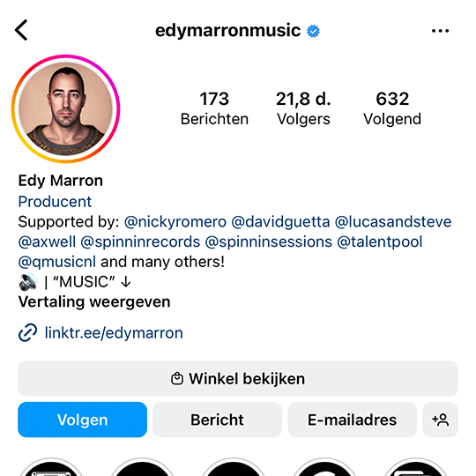Image resolution: width=476 pixels, height=476 pixels.
Task: Open the @davidguetta mention
Action: click(x=280, y=222)
